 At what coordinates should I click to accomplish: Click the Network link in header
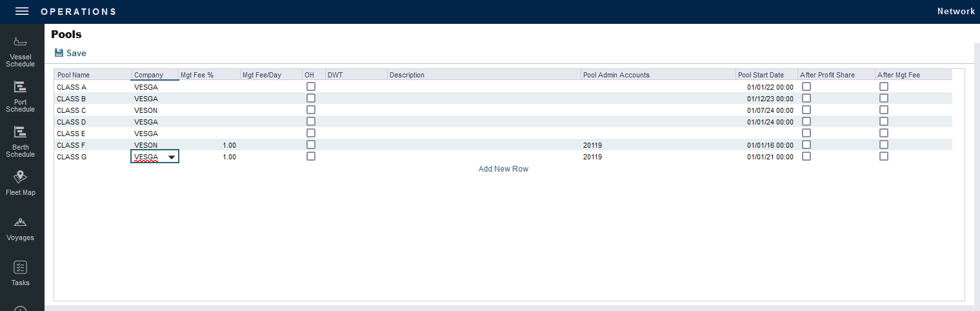click(x=955, y=12)
